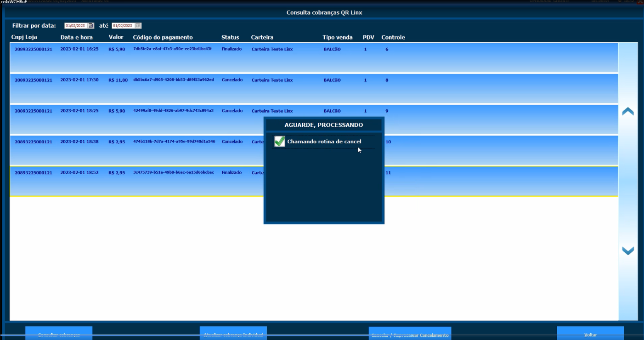Click the 'Consulta cobranças QR Linx' title
The width and height of the screenshot is (644, 340).
(324, 12)
